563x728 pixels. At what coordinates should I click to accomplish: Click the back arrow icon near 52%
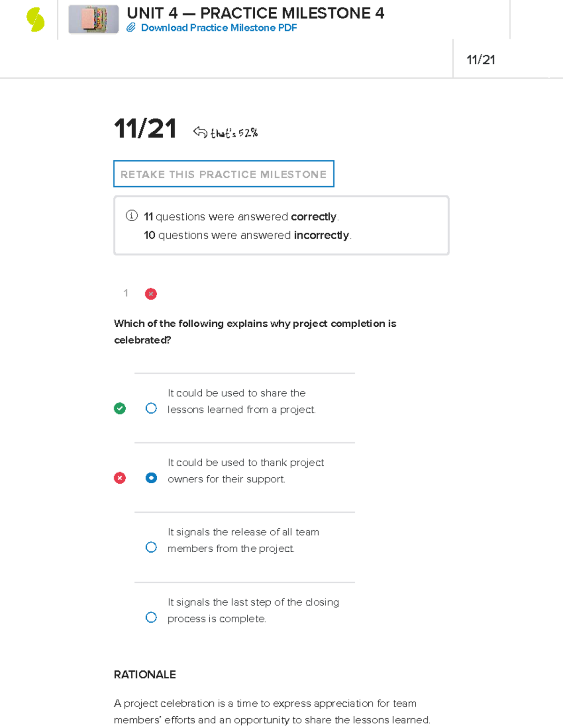[x=200, y=132]
